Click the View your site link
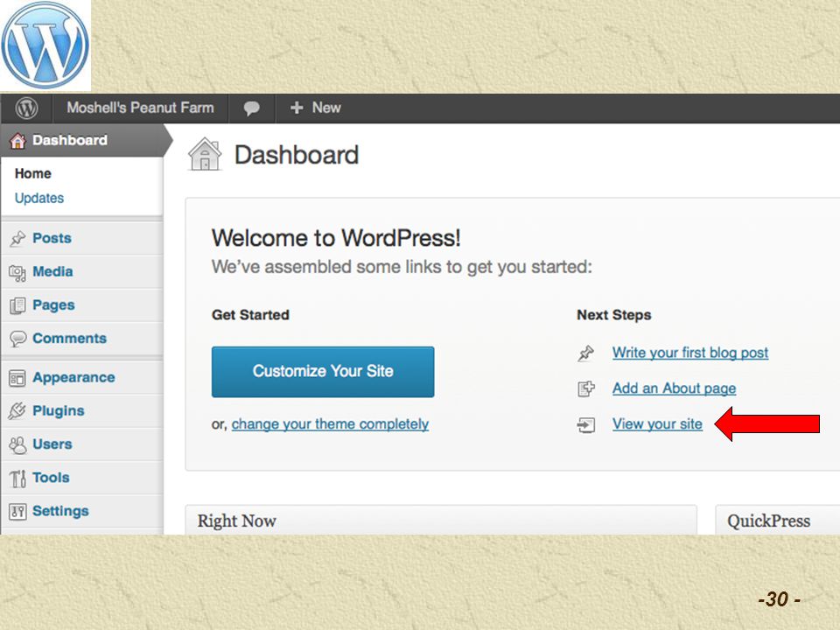 tap(657, 423)
